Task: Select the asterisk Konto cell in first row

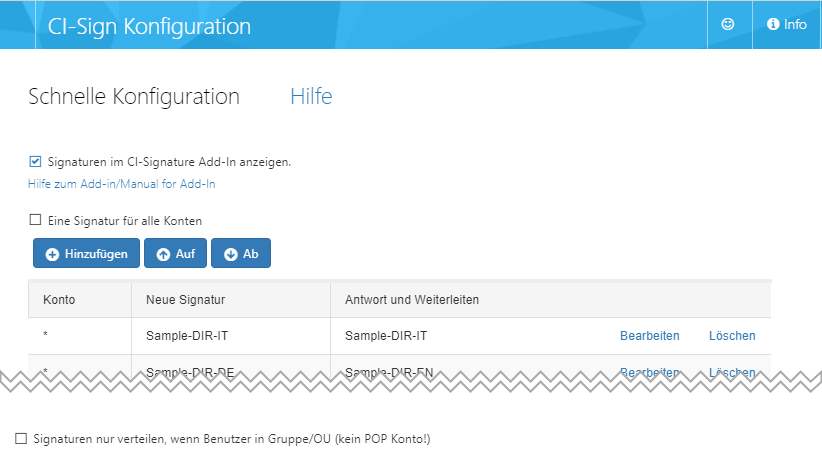Action: (x=45, y=337)
